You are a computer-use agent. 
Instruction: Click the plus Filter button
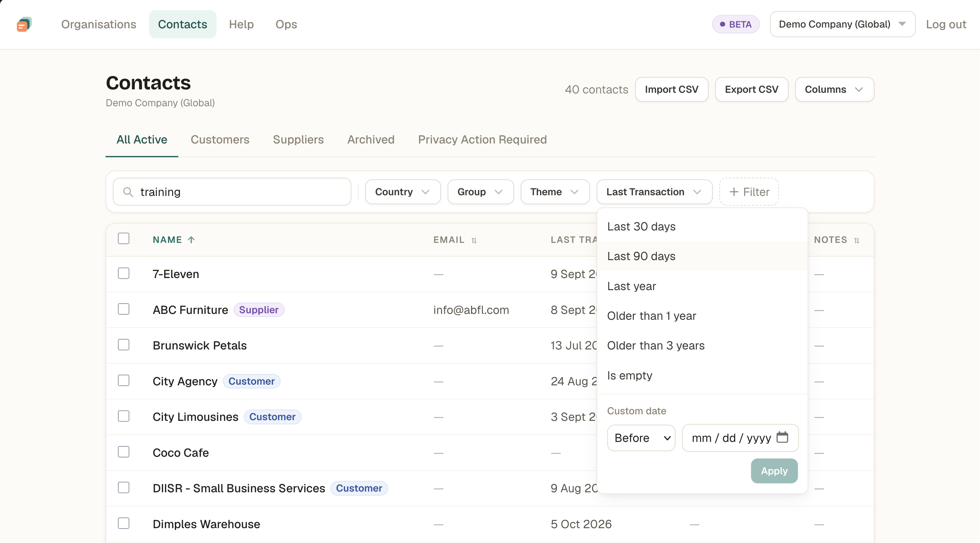click(x=749, y=192)
